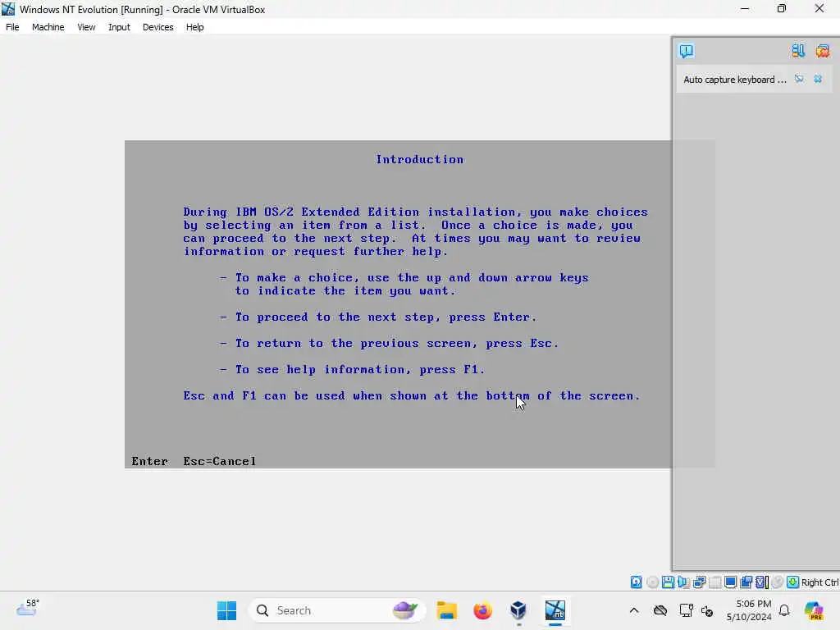Click the network adapters status icon

click(699, 582)
